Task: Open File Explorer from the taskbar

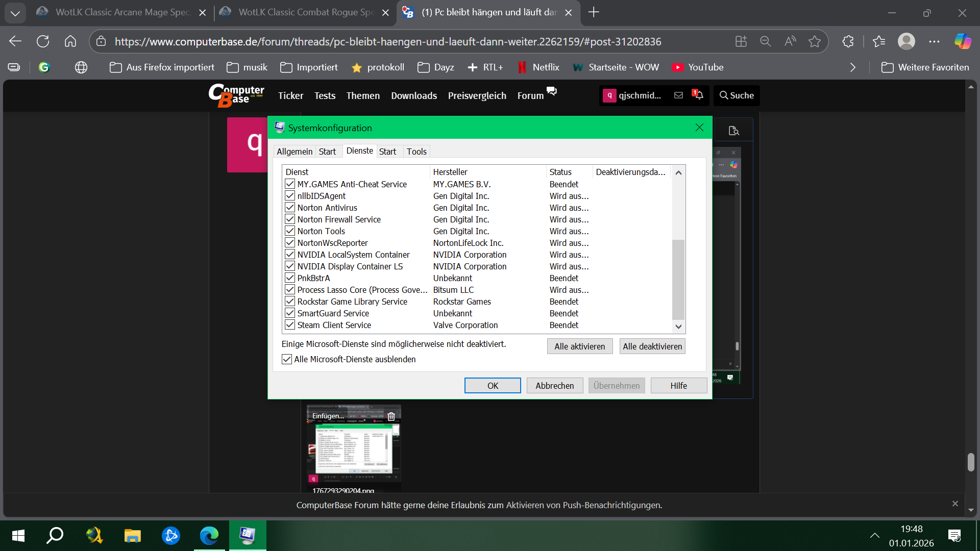Action: [x=132, y=535]
